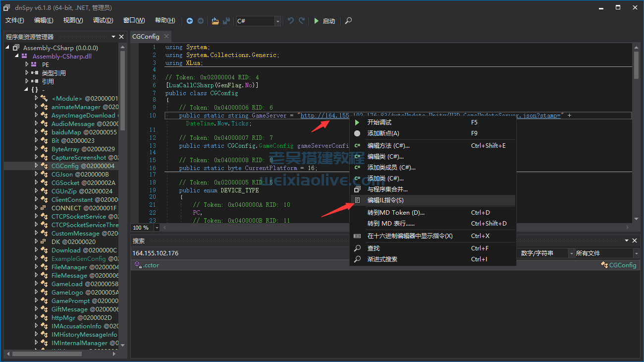
Task: Click the redo icon in toolbar
Action: coord(301,21)
